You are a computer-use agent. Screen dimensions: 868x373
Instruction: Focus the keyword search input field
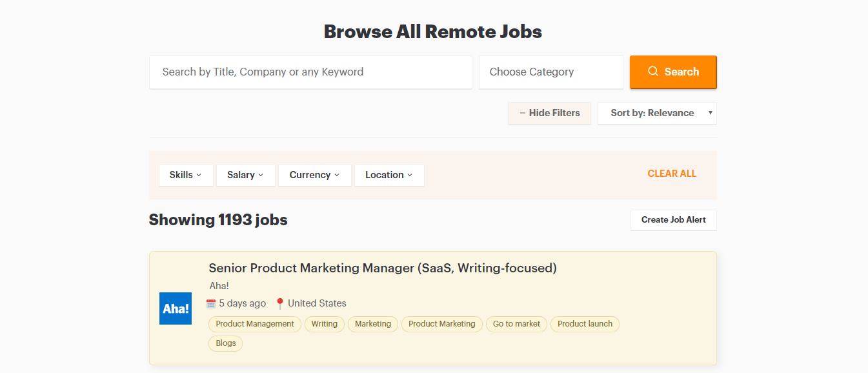[310, 72]
